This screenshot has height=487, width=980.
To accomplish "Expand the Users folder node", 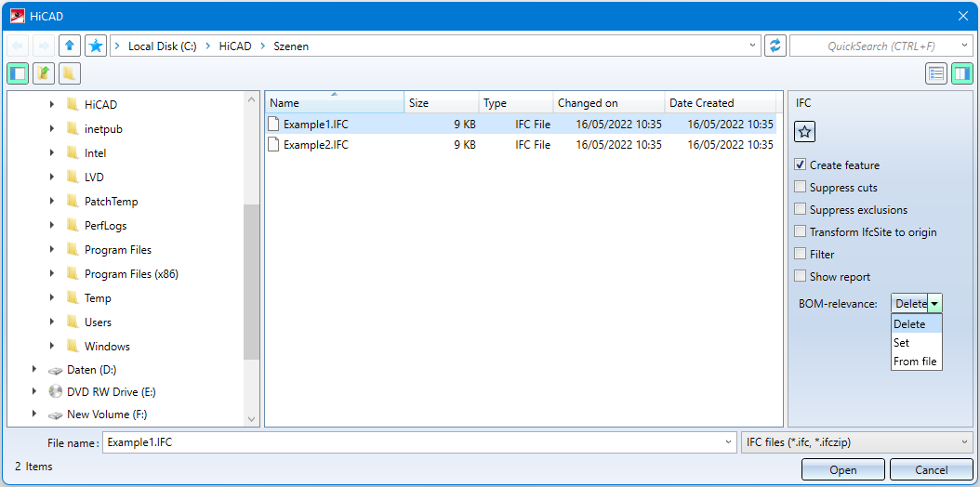I will [52, 322].
